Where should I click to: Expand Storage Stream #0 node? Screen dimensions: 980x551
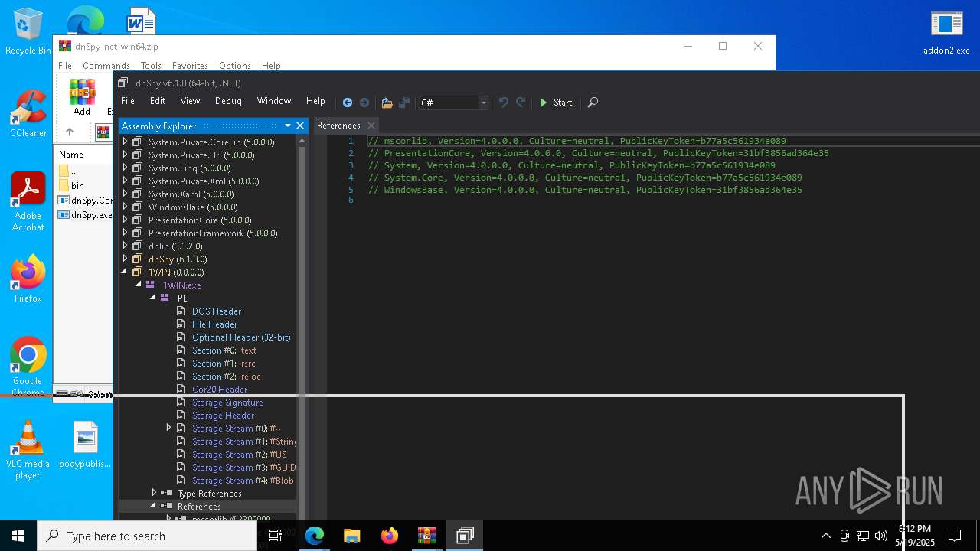coord(168,428)
